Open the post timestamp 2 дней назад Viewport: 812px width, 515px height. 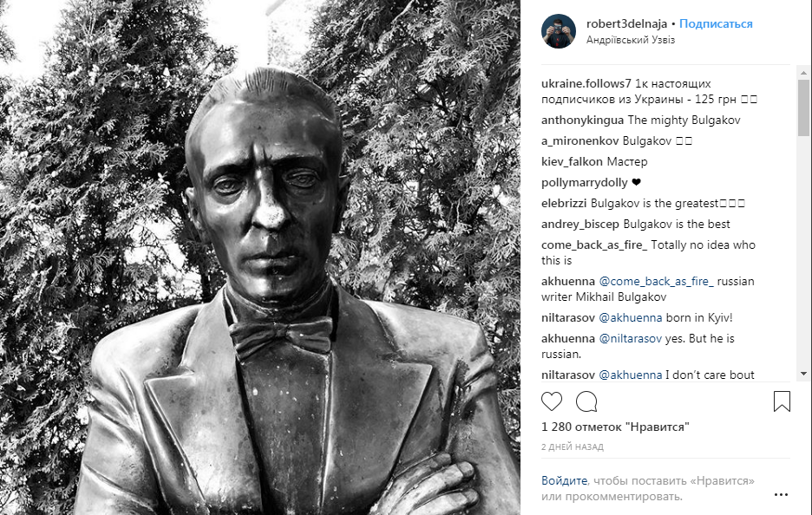(x=573, y=447)
